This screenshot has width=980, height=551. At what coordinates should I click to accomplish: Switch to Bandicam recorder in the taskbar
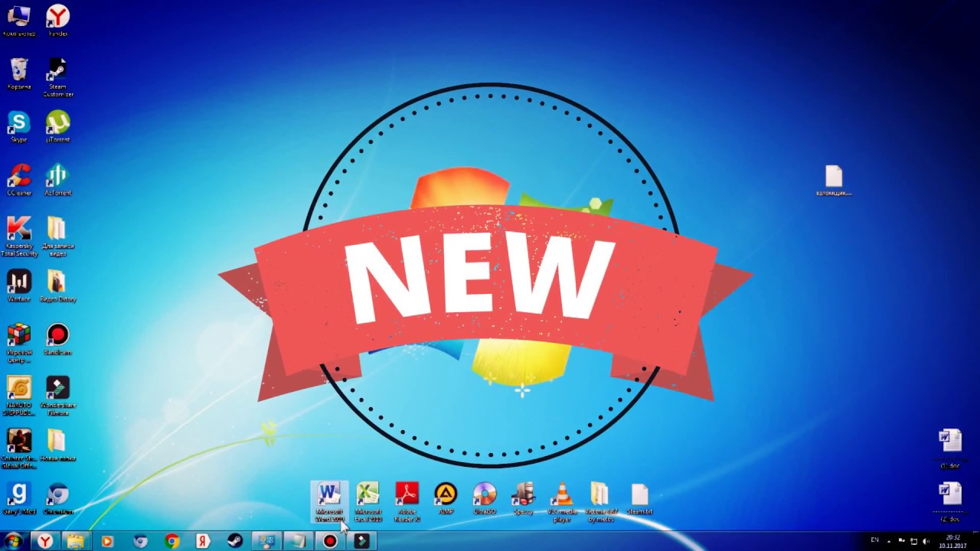point(330,541)
